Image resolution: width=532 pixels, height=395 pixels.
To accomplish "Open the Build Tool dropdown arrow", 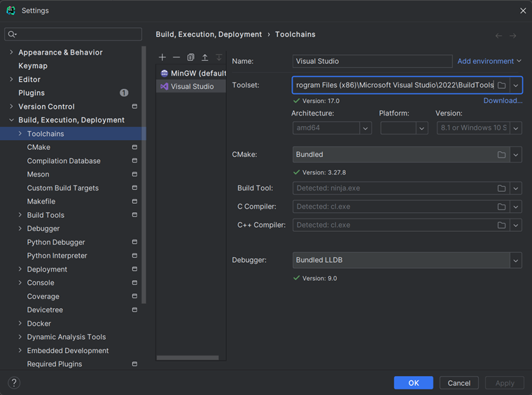I will pyautogui.click(x=516, y=188).
